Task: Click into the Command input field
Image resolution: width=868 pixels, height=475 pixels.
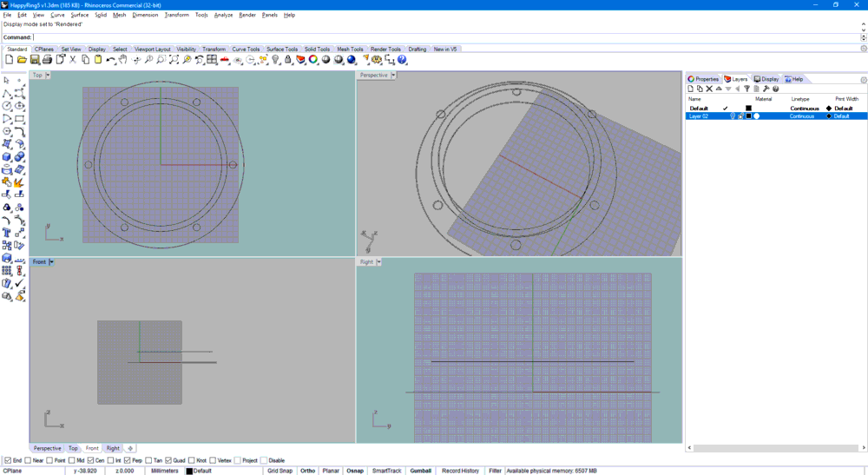Action: click(x=445, y=37)
